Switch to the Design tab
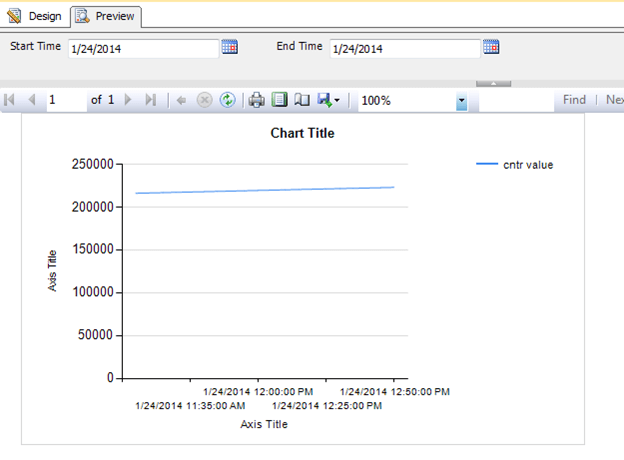This screenshot has width=624, height=460. point(35,16)
